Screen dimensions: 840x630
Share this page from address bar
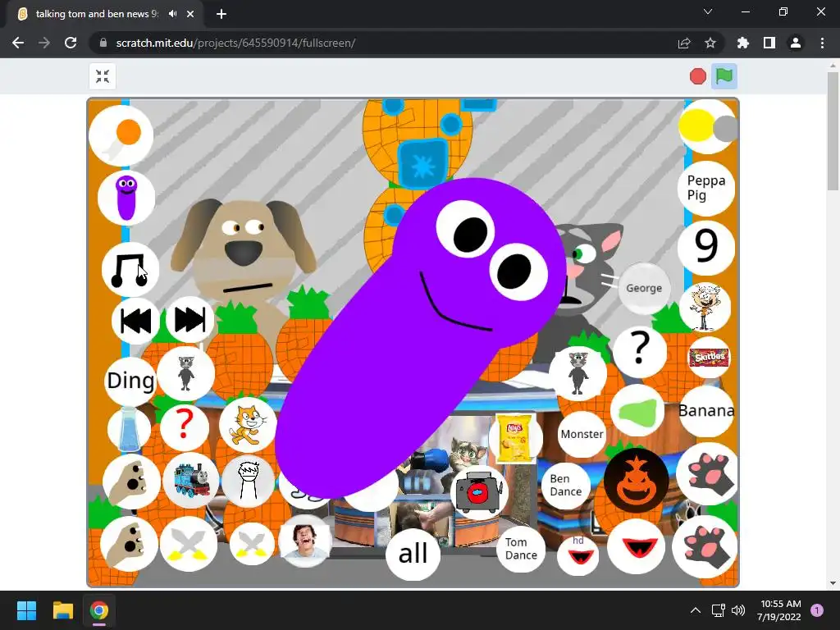[684, 43]
